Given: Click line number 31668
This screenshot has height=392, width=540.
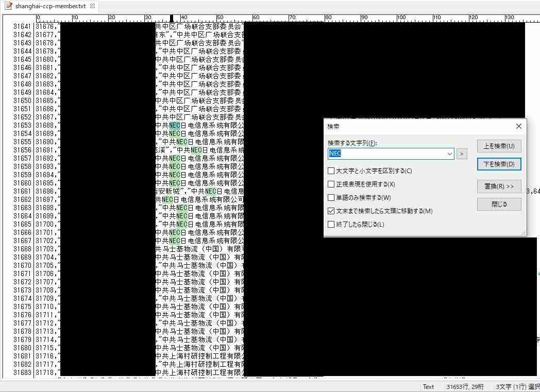Looking at the screenshot, I should pyautogui.click(x=22, y=249).
